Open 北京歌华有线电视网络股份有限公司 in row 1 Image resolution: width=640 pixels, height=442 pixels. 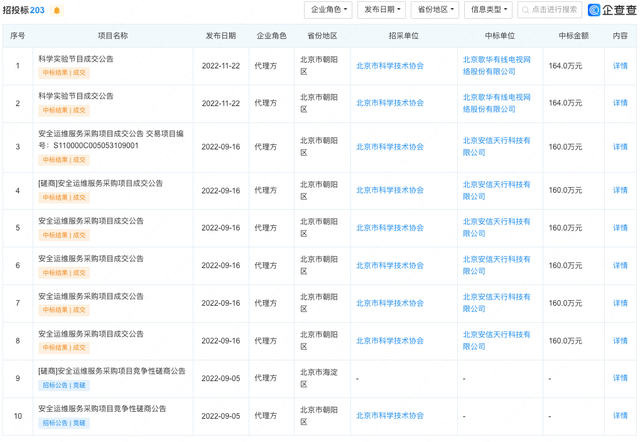click(x=496, y=66)
